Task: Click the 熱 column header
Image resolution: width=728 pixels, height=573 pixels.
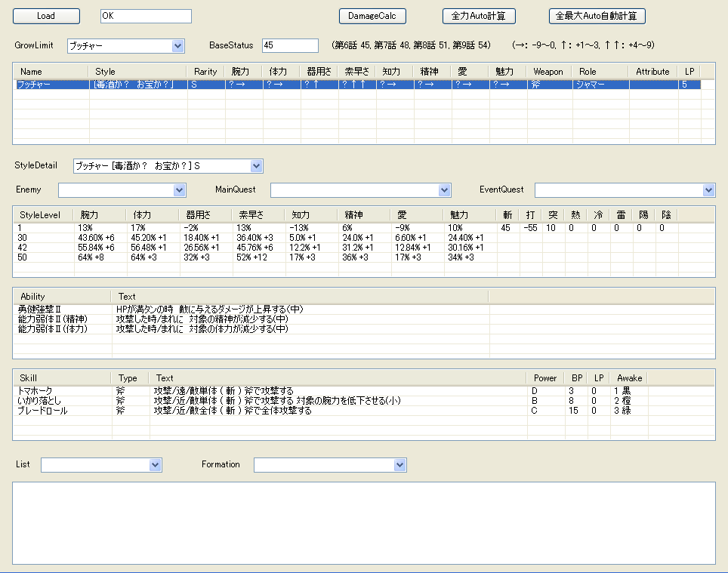Action: click(x=575, y=215)
